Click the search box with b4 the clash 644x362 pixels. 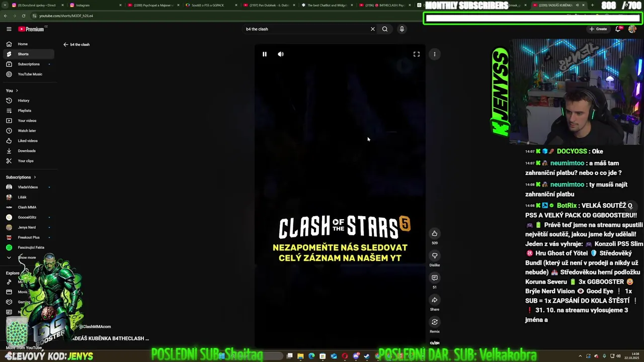[x=307, y=29]
